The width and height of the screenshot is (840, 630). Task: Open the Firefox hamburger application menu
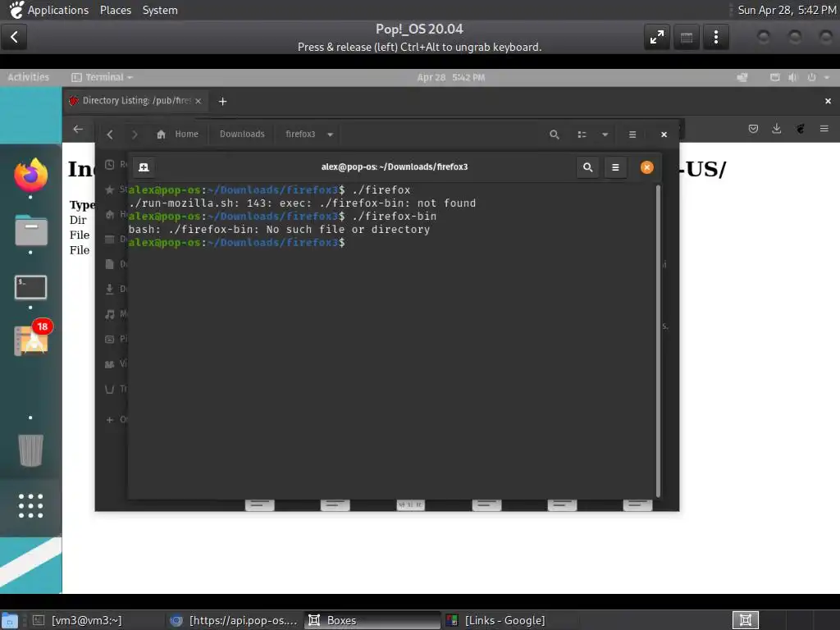pyautogui.click(x=824, y=129)
